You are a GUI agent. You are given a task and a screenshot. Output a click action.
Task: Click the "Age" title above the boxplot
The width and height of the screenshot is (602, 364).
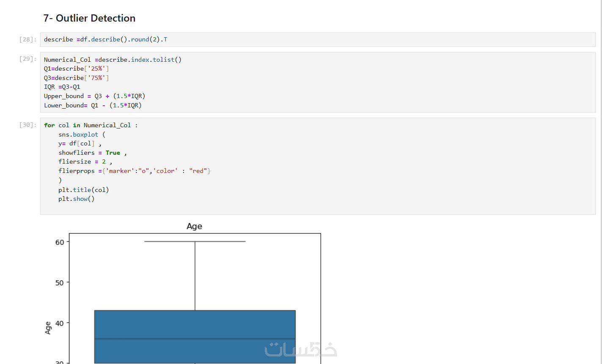(x=195, y=226)
